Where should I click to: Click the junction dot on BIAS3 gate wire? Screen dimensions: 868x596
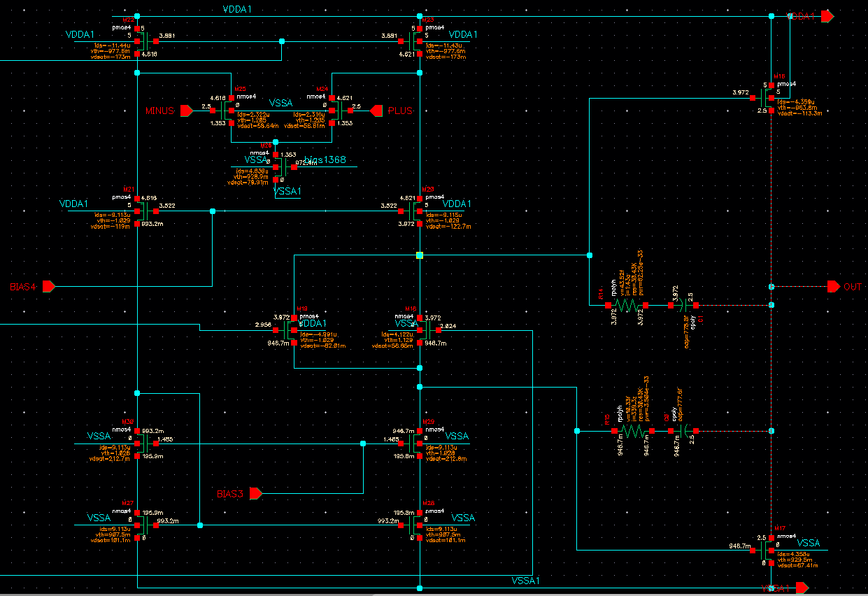(x=363, y=444)
